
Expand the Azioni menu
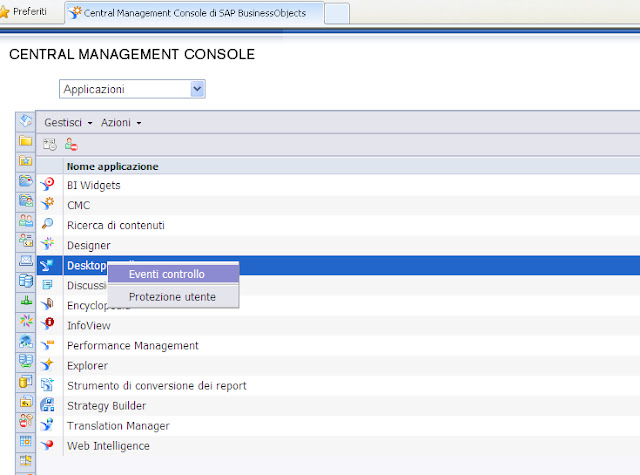121,122
